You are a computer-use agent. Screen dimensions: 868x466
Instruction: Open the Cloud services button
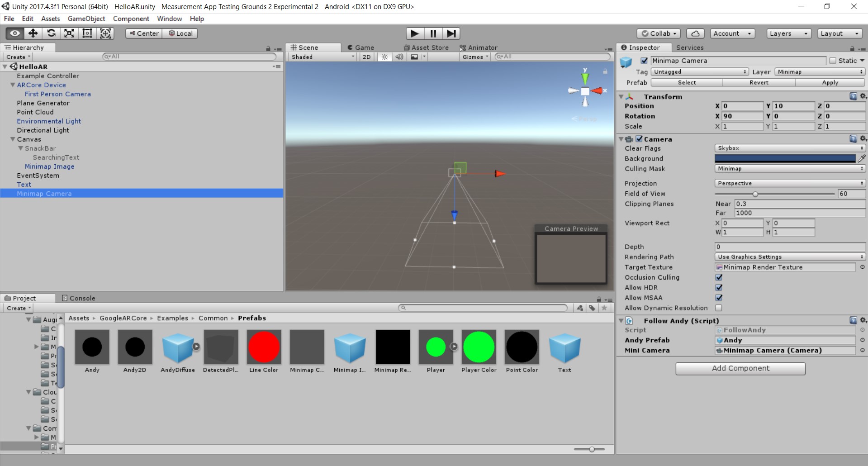coord(695,33)
